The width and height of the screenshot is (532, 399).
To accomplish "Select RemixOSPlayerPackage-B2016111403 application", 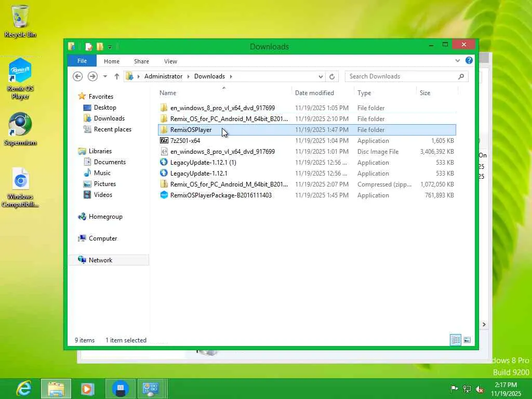I will click(x=307, y=195).
